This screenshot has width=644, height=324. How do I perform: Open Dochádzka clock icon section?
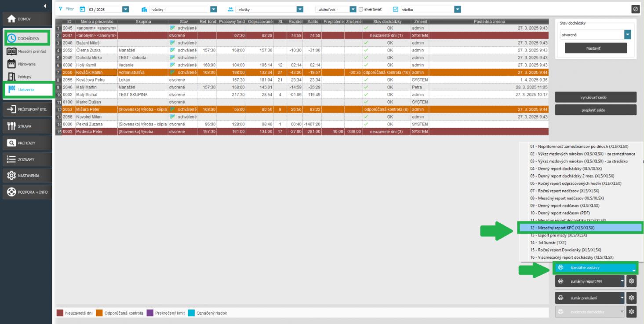(x=12, y=38)
